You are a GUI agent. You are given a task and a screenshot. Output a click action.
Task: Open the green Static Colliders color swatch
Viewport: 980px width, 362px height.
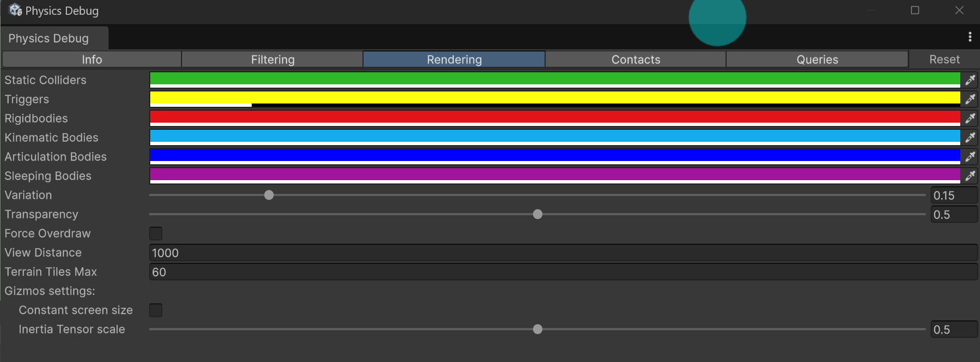click(554, 79)
